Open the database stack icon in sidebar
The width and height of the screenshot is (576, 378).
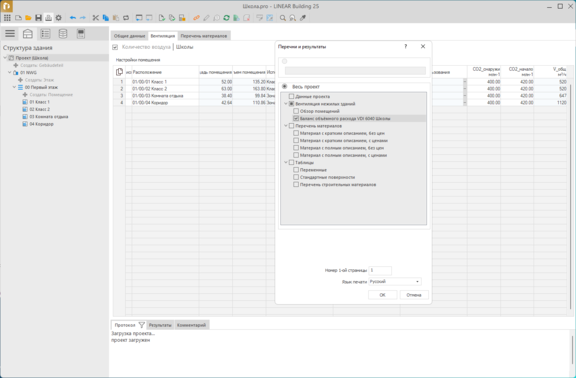(63, 34)
